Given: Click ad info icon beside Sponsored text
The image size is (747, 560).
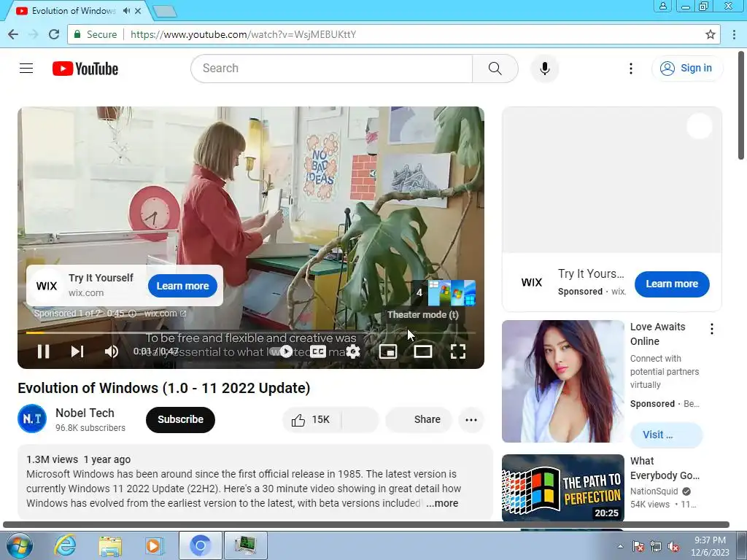Looking at the screenshot, I should (133, 314).
